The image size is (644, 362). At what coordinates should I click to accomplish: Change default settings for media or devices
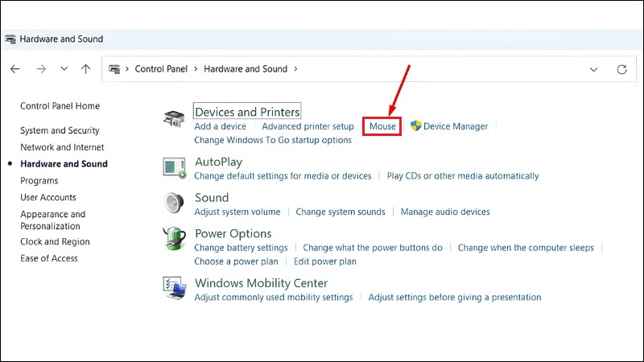click(x=283, y=176)
